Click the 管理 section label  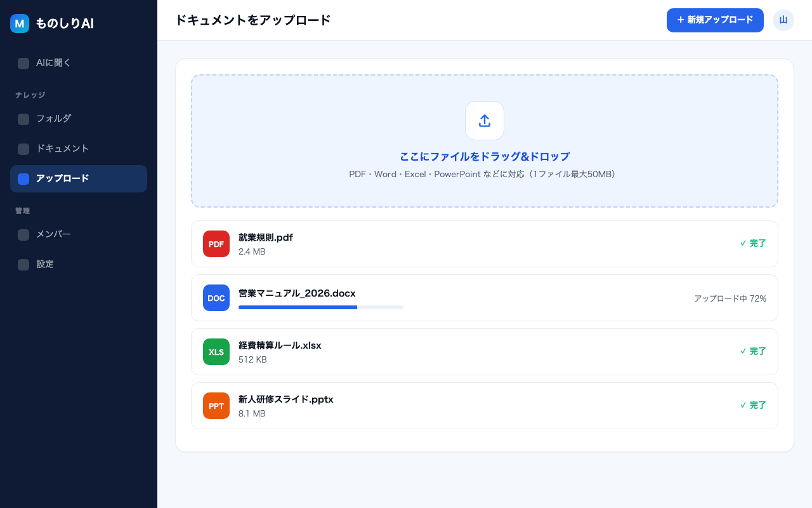23,211
